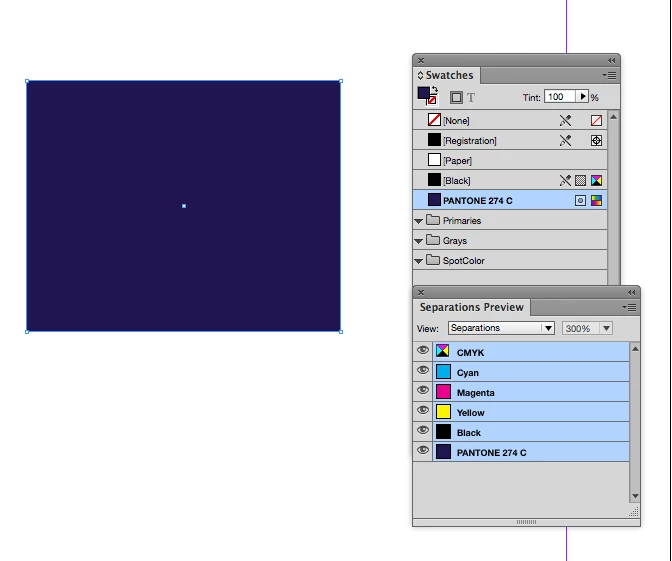Image resolution: width=672 pixels, height=561 pixels.
Task: Close the Separations Preview panel
Action: point(421,292)
